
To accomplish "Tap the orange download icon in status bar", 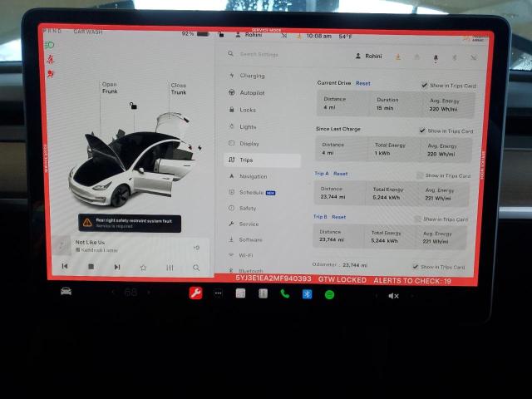I will 299,36.
